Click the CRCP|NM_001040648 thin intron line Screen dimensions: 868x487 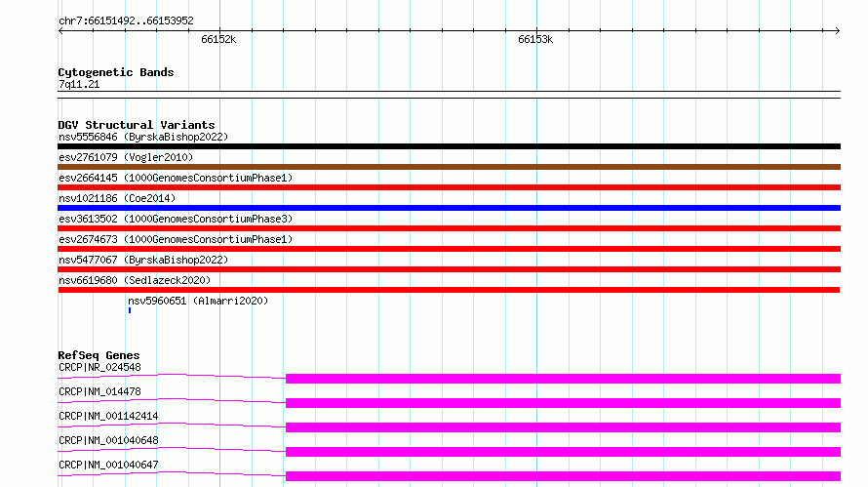point(172,449)
